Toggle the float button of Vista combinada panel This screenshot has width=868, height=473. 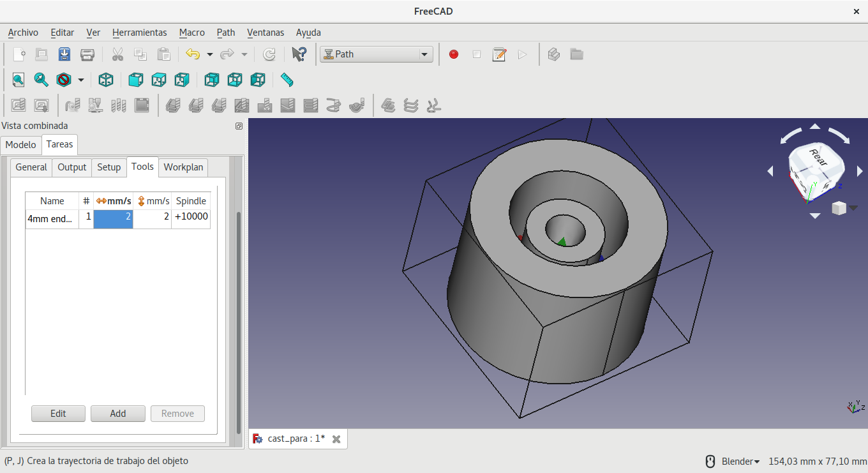pos(239,126)
